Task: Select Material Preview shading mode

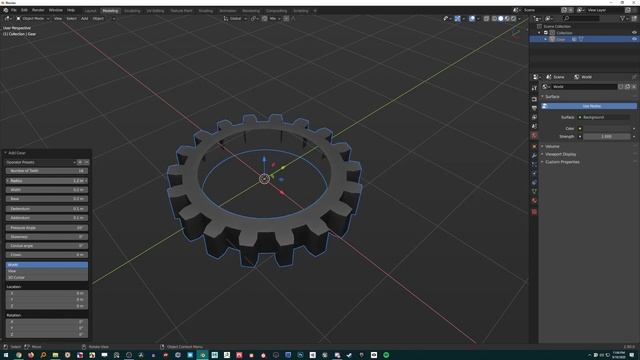Action: [x=507, y=18]
